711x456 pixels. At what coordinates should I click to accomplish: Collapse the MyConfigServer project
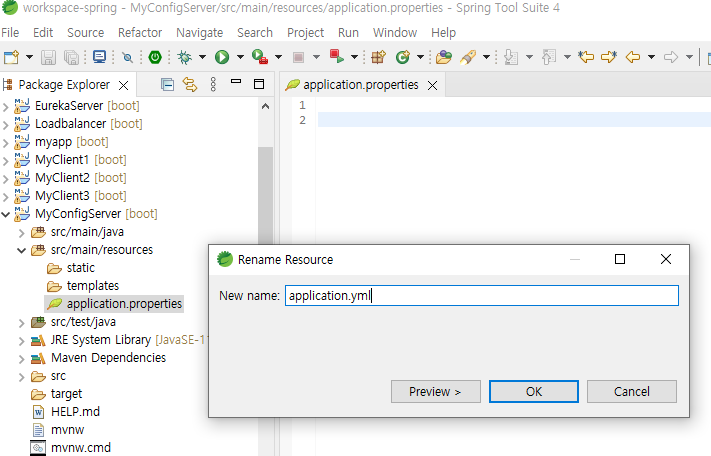(5, 214)
